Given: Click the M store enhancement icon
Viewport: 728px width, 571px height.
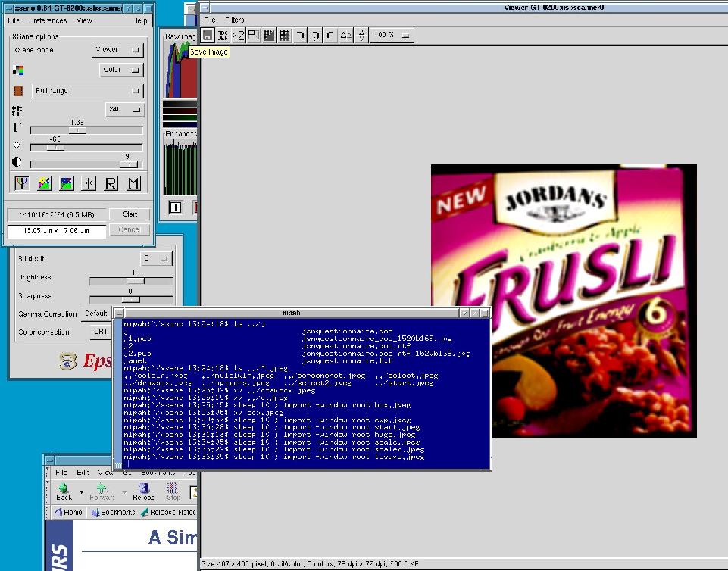Looking at the screenshot, I should point(133,183).
